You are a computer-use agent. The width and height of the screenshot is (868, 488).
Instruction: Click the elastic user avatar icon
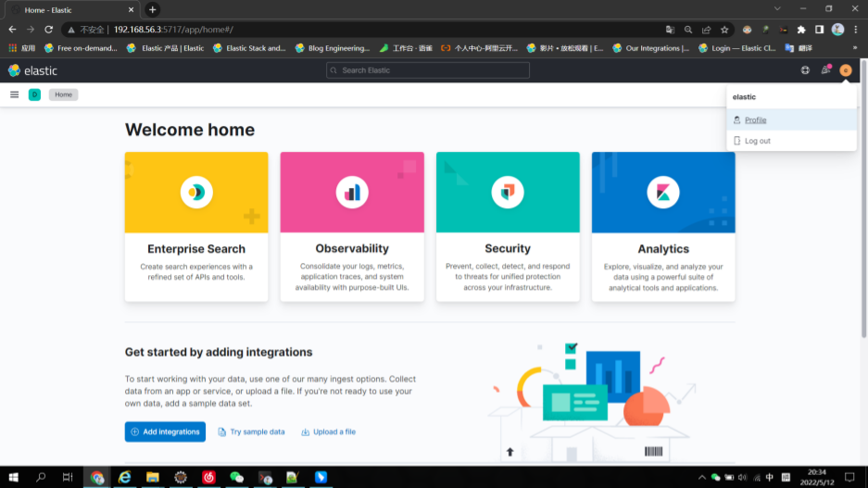coord(845,70)
